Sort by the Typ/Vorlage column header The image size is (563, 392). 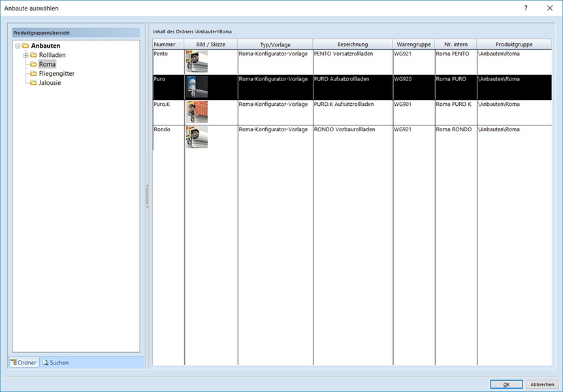275,44
